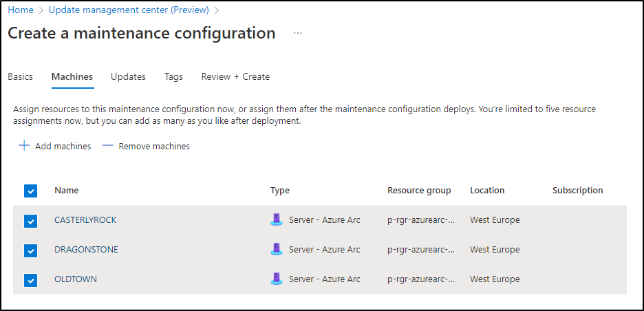The height and width of the screenshot is (311, 644).
Task: Click the OLDTOWN Azure Arc server icon
Action: click(277, 279)
